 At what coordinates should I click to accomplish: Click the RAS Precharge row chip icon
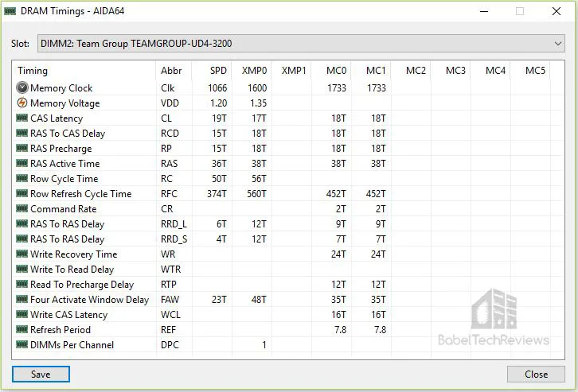pyautogui.click(x=22, y=148)
